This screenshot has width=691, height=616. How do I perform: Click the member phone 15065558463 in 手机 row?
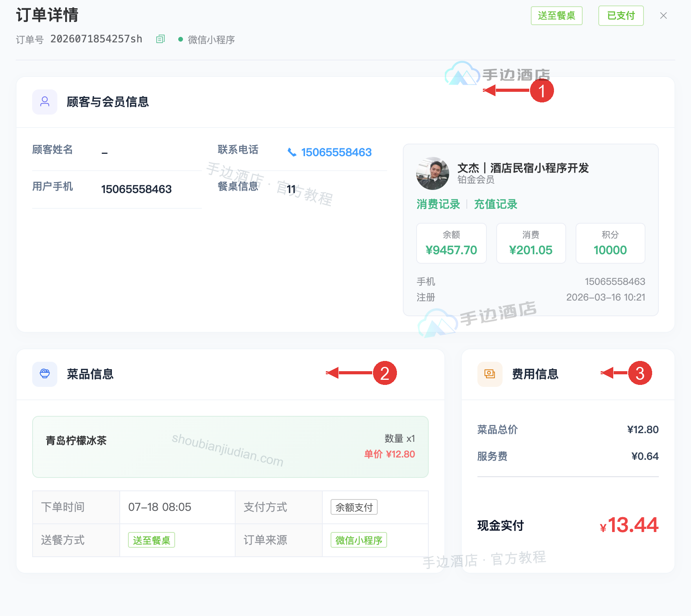pos(615,281)
